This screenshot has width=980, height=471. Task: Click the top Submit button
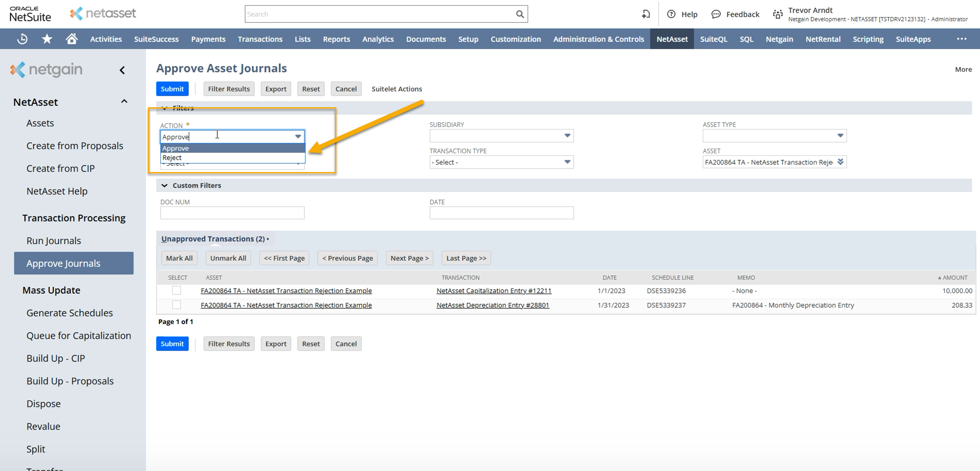point(172,89)
